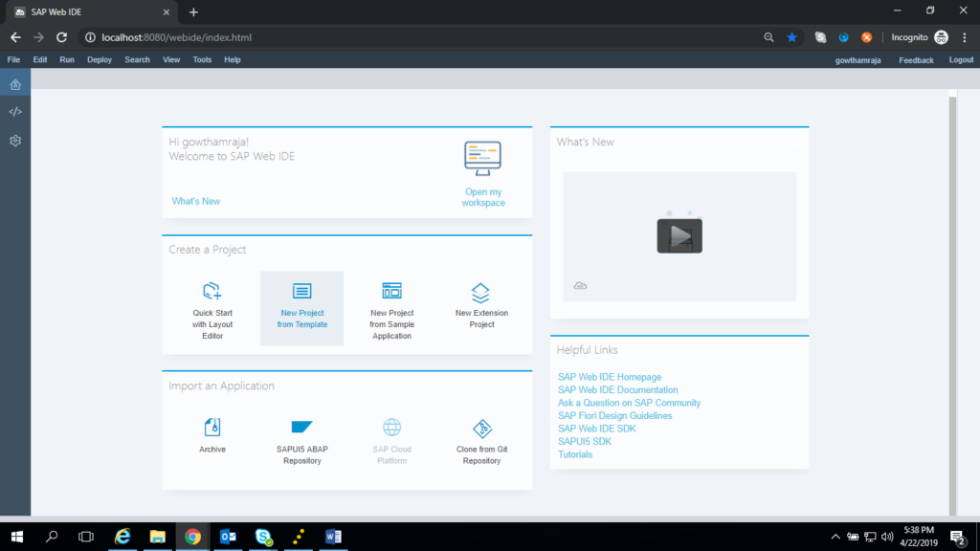Open the Home perspective in left sidebar
The image size is (980, 551).
[x=15, y=84]
